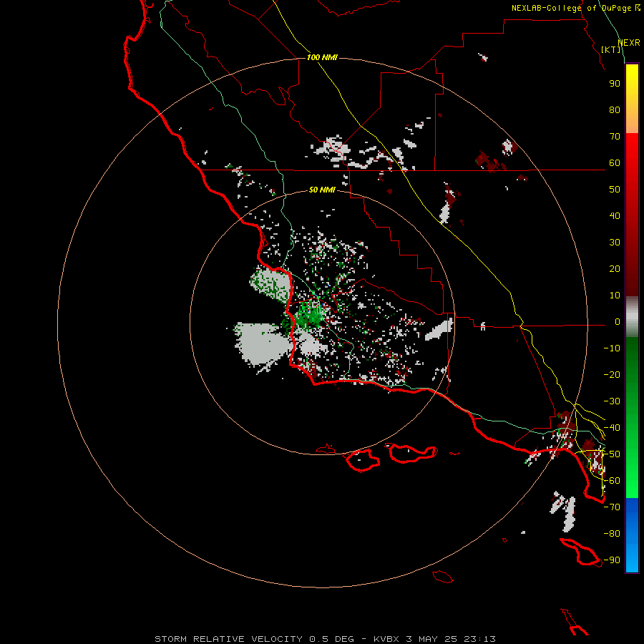The image size is (644, 644).
Task: Click the 80 value on the velocity scale
Action: click(615, 110)
